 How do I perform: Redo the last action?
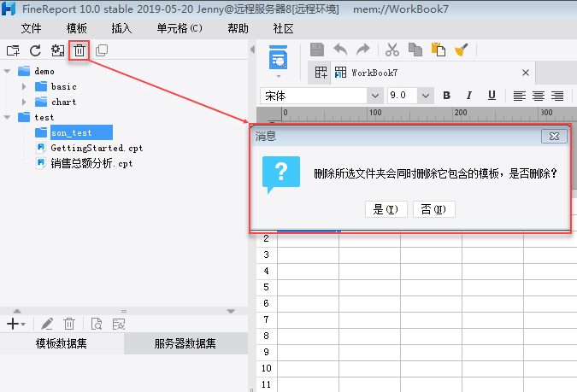(362, 50)
